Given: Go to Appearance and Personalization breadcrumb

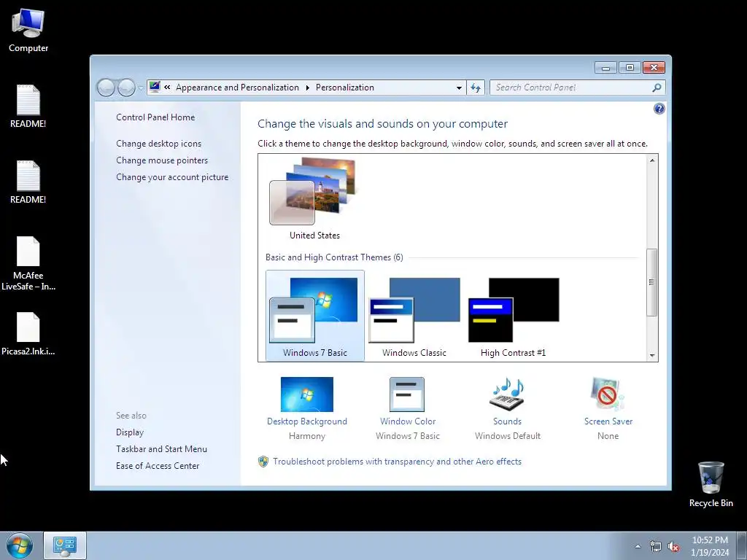Looking at the screenshot, I should [237, 87].
